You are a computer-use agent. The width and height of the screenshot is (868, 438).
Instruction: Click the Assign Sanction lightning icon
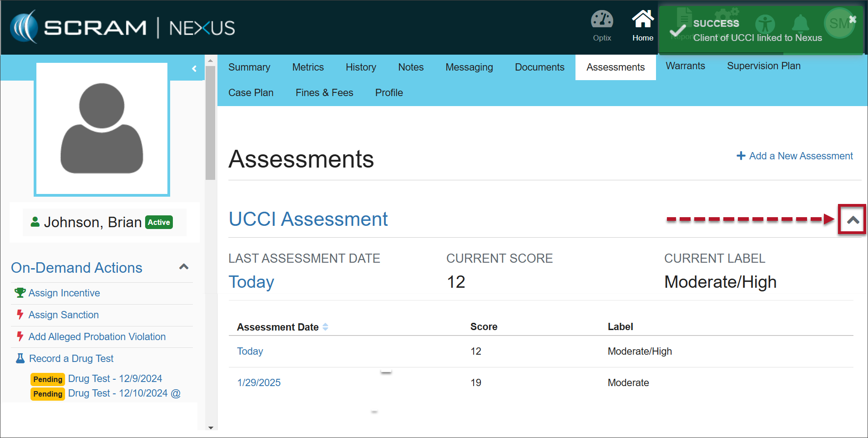tap(20, 315)
